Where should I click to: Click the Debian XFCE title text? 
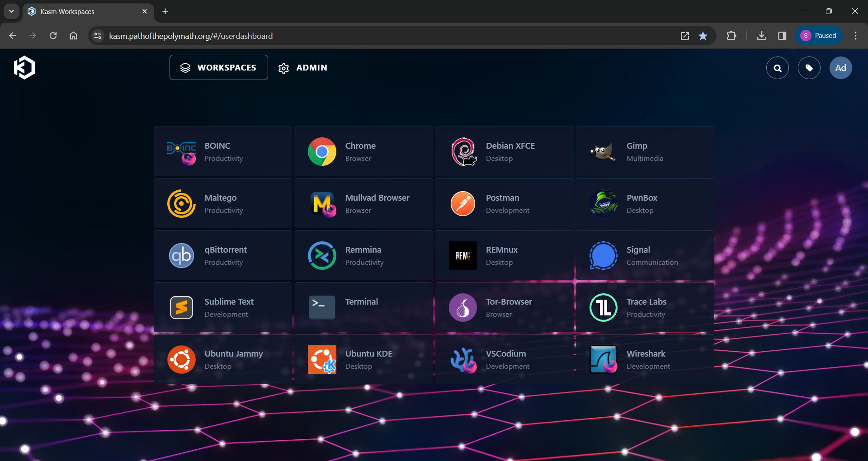click(510, 146)
